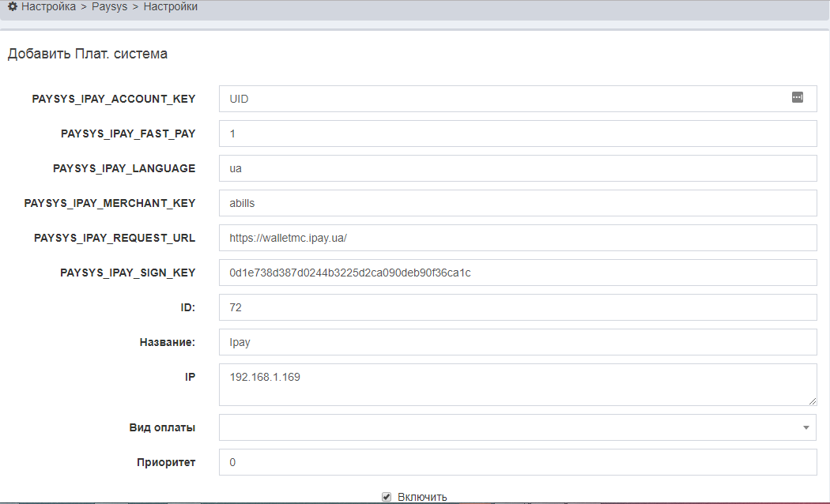Viewport: 830px width, 504px height.
Task: Select the PAYSYS_IPAY_LANGUAGE field
Action: [518, 168]
